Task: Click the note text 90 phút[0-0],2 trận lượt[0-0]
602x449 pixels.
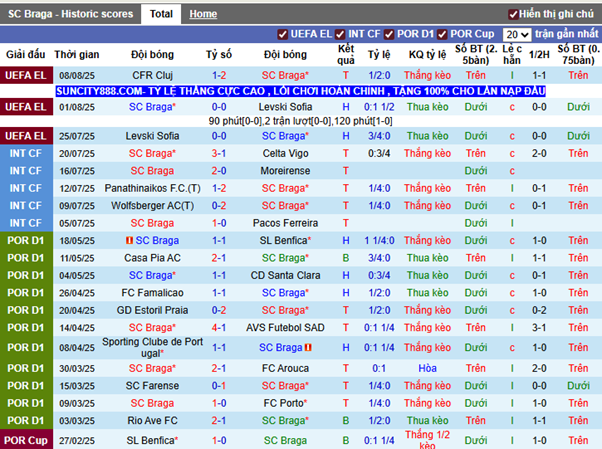Action: pos(301,121)
